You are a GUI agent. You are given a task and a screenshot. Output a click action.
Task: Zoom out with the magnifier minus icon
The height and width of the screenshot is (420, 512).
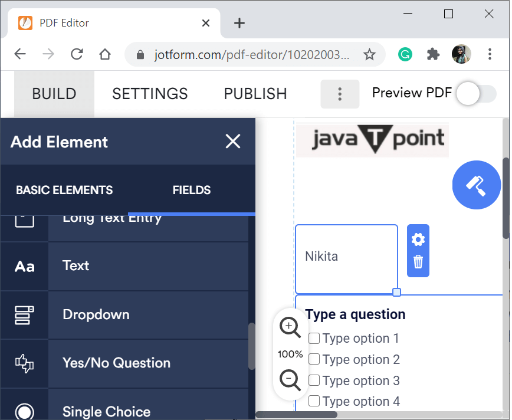[x=290, y=380]
